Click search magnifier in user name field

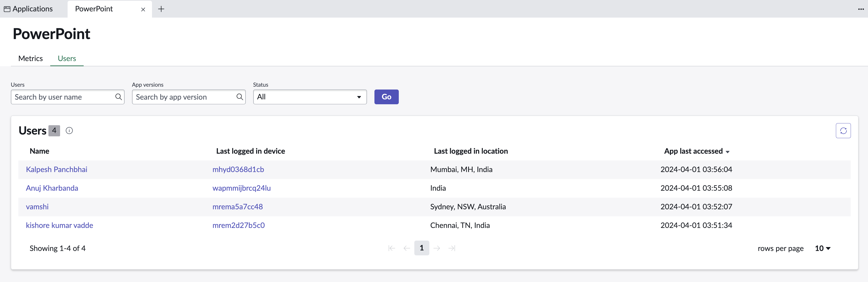[118, 97]
